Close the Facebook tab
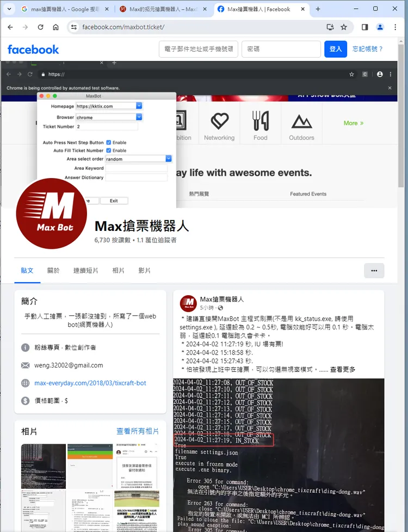This screenshot has height=532, width=408. tap(303, 9)
